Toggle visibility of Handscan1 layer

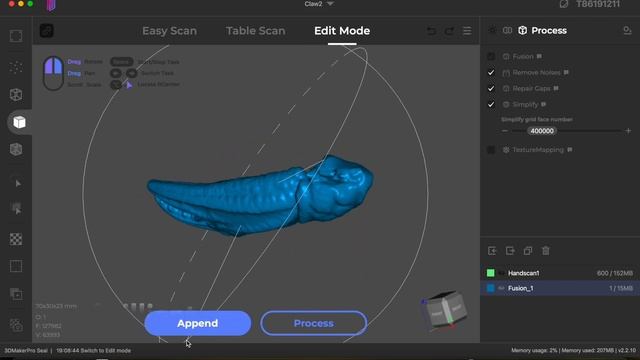coord(501,273)
